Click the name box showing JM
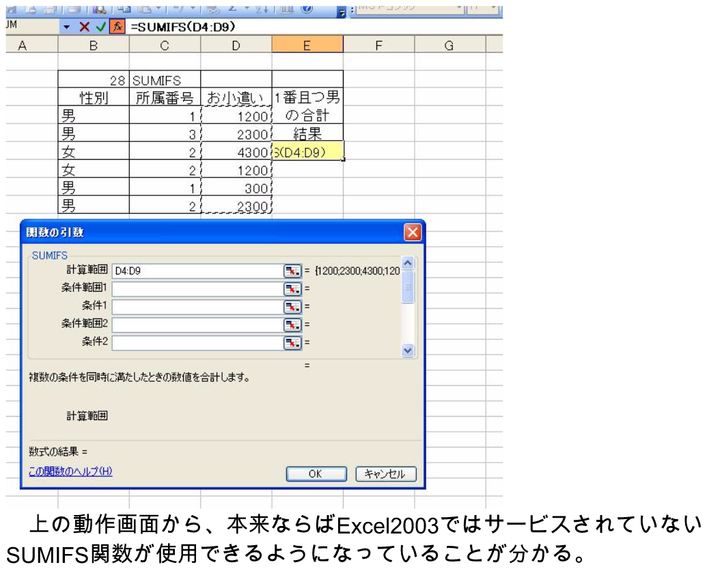The width and height of the screenshot is (720, 582). pos(32,26)
